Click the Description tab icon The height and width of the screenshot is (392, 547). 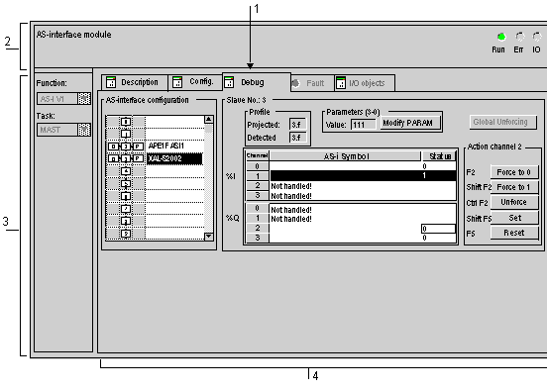111,82
